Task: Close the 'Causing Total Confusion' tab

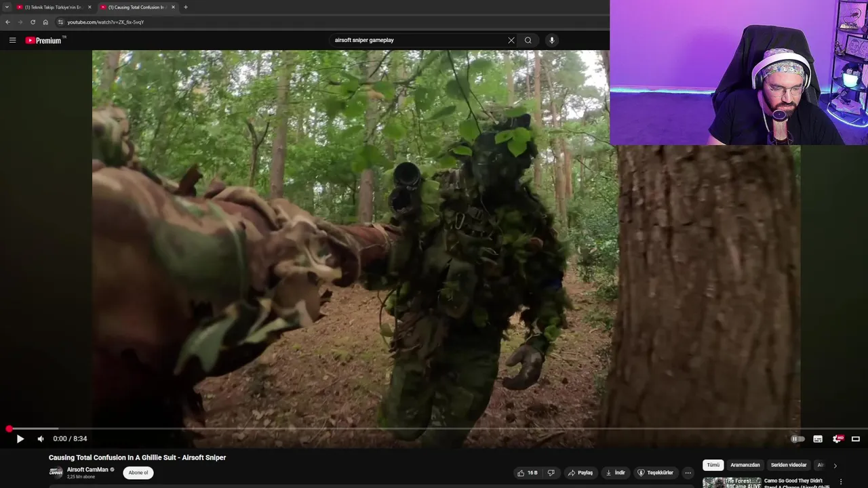Action: tap(173, 7)
